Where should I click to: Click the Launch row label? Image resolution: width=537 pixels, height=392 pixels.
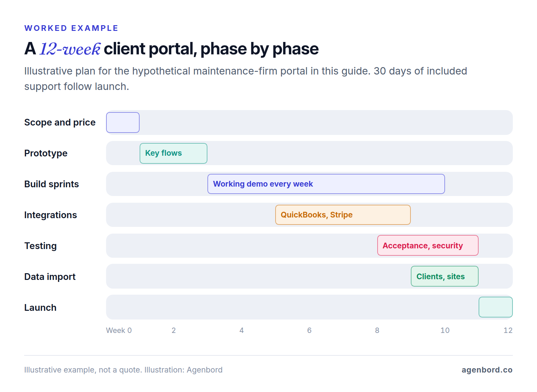(40, 308)
